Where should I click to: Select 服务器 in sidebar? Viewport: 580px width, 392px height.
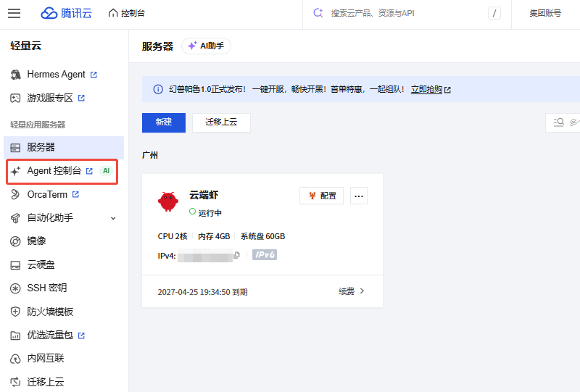click(x=64, y=148)
